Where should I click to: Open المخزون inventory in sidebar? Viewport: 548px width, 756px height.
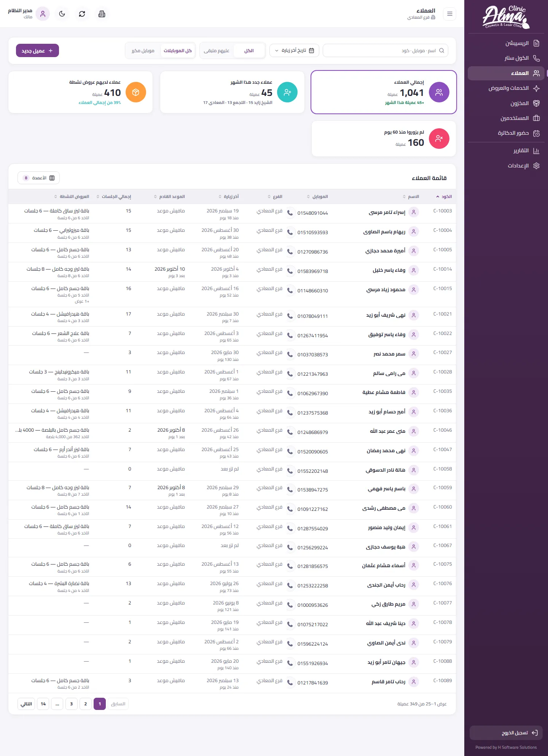pyautogui.click(x=506, y=104)
